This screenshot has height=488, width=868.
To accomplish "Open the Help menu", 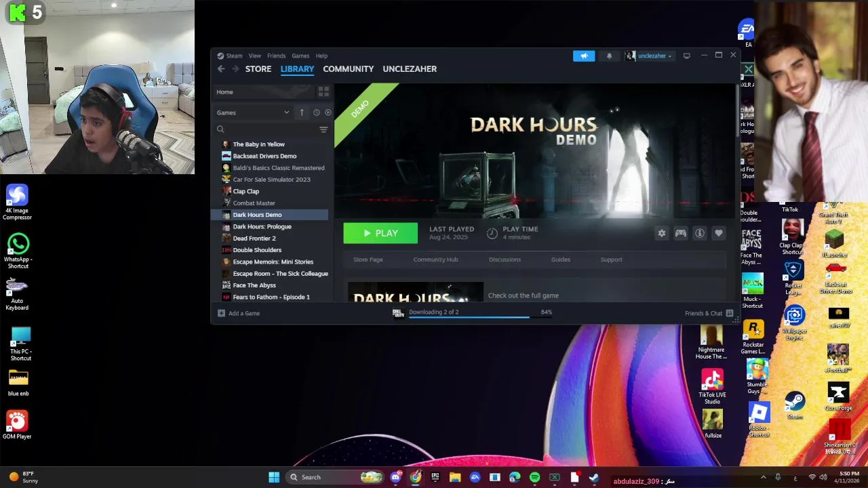I will pos(321,56).
